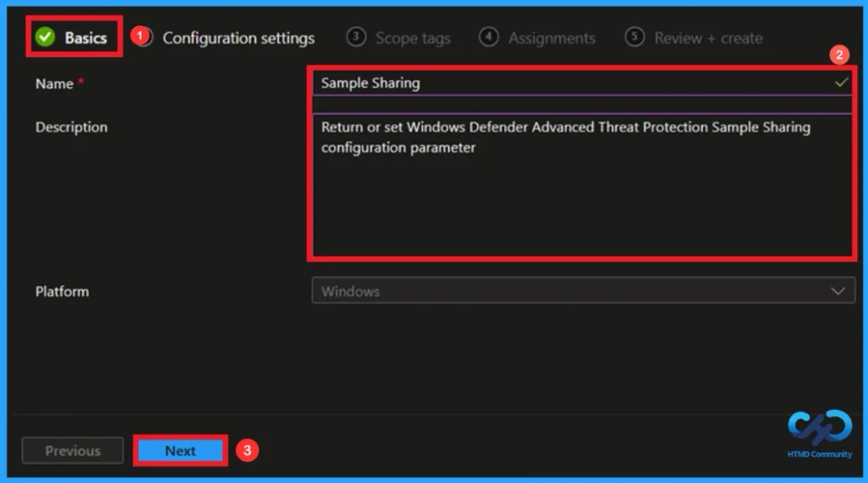
Task: Click the Previous button
Action: [73, 450]
